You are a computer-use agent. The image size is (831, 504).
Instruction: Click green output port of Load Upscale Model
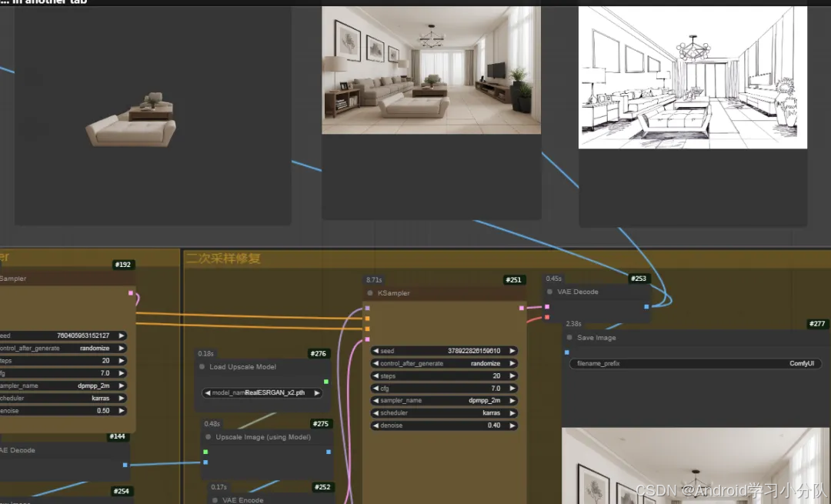coord(326,382)
